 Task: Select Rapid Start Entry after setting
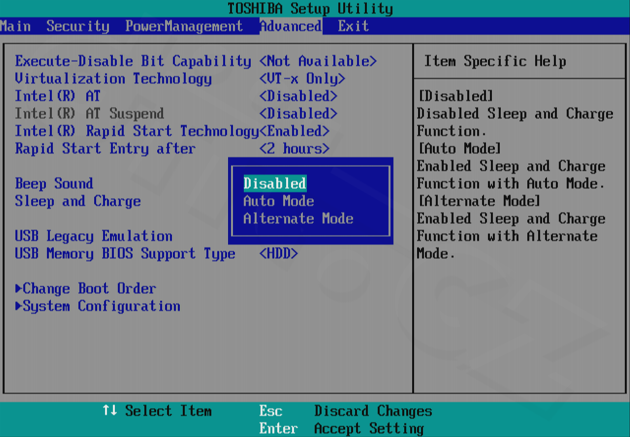[105, 149]
